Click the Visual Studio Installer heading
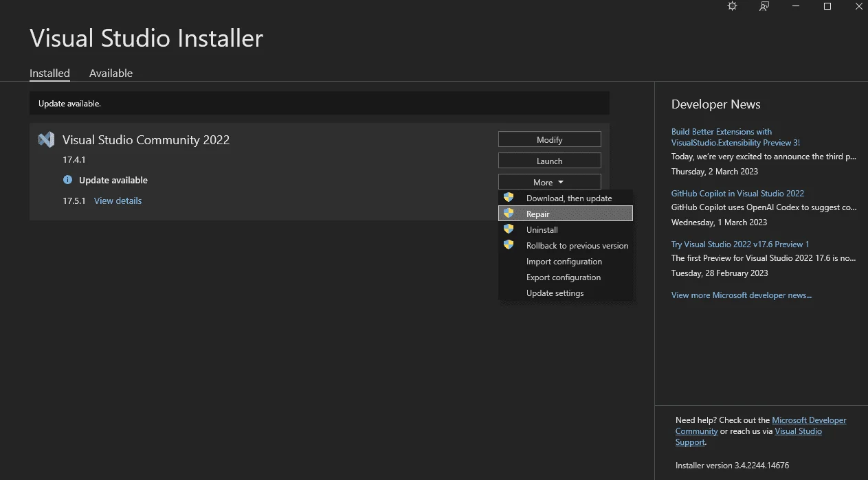868x480 pixels. click(x=146, y=38)
